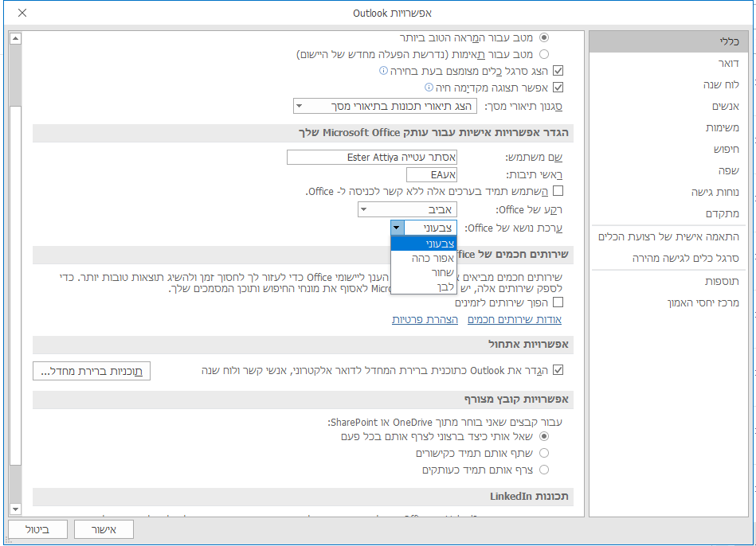The width and height of the screenshot is (756, 546).
Task: Open 'מרכז יחסי האמון' category
Action: 668,302
